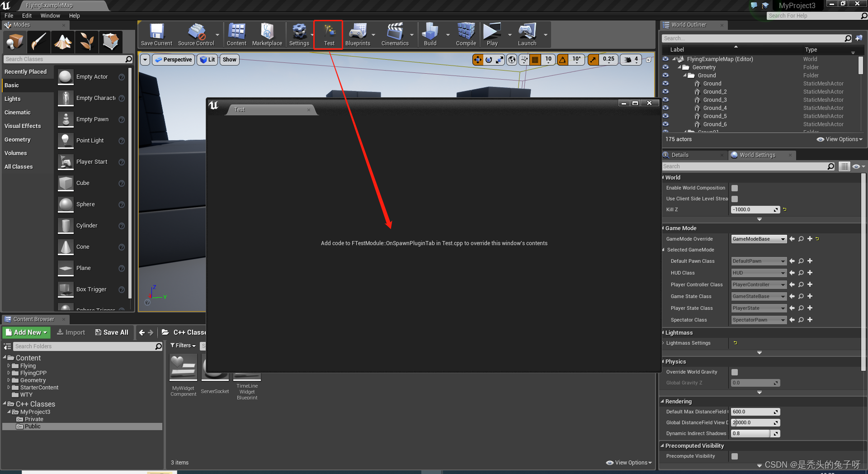Click the Search Classes input field
This screenshot has width=868, height=474.
(63, 59)
